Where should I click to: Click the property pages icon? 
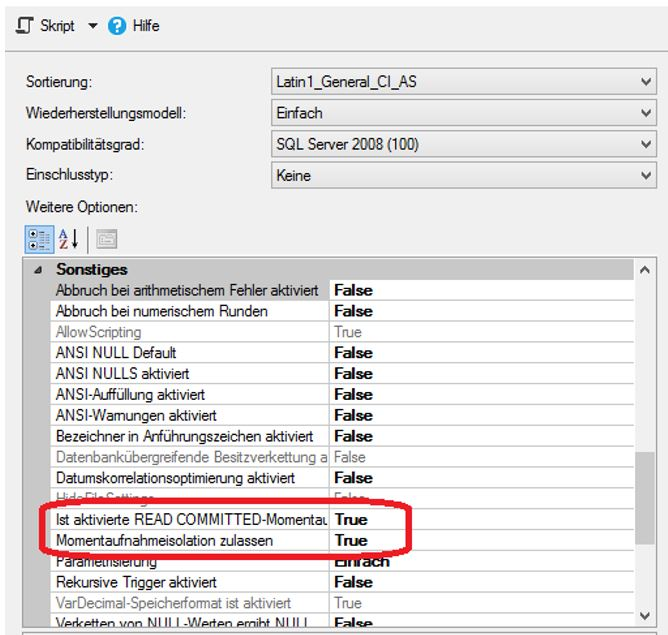106,238
